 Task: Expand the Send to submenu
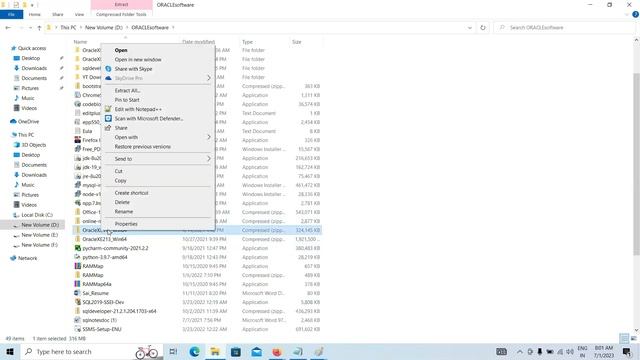pos(158,159)
